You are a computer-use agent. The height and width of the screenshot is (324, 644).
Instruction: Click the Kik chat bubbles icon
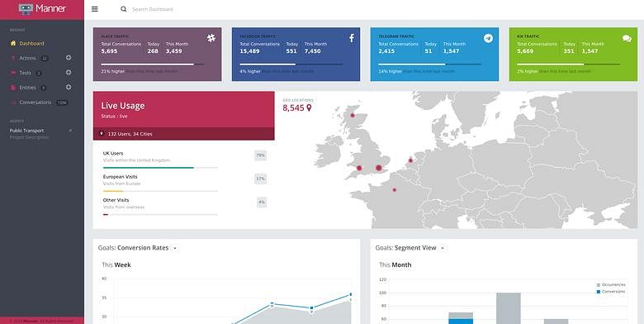click(627, 38)
